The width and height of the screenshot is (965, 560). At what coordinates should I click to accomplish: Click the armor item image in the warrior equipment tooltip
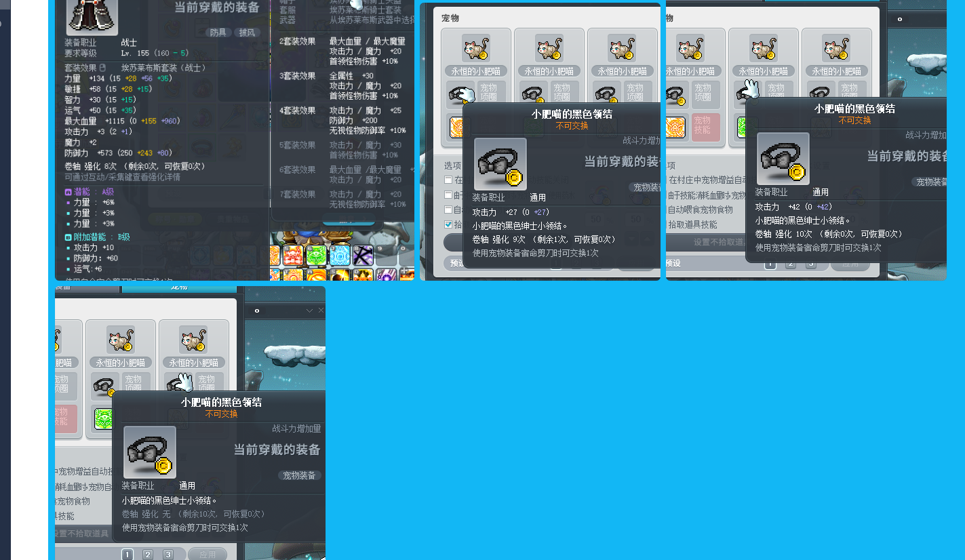(92, 15)
